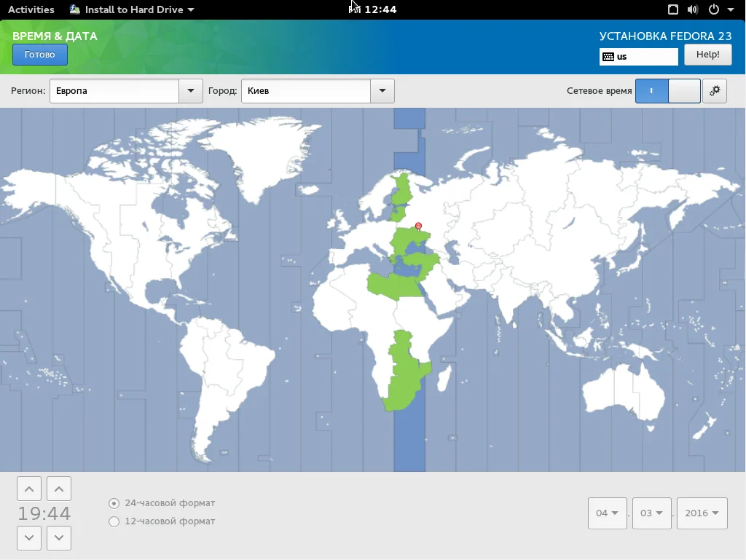Select 12-часовой формат radio button
746x560 pixels.
[114, 521]
